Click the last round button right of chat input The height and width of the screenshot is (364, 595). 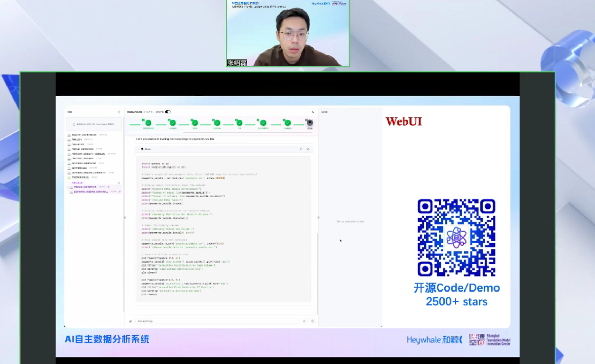[x=312, y=321]
